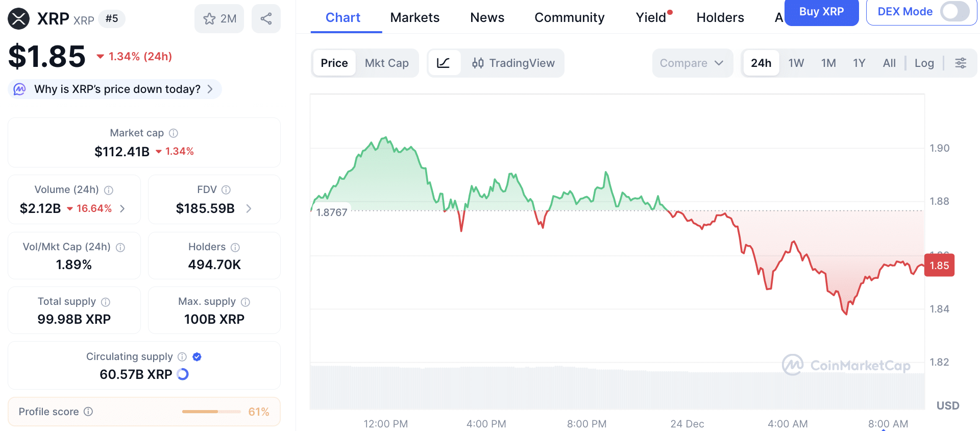The image size is (980, 431).
Task: Click the share icon button
Action: (x=266, y=19)
